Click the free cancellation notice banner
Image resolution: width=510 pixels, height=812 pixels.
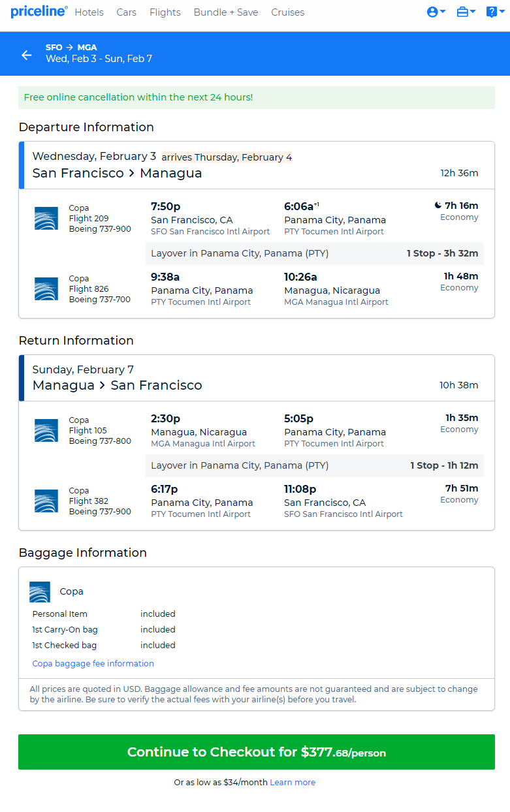(x=256, y=97)
